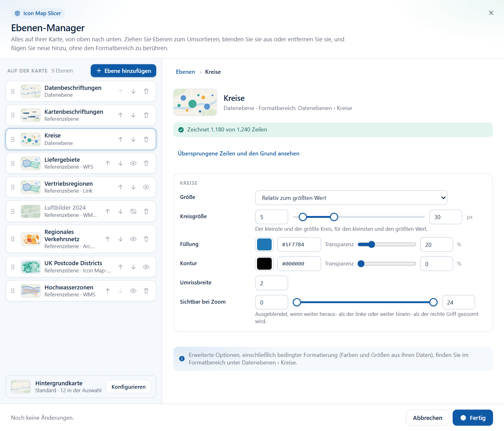Click Sichtbar bei Zoom left slider handle
This screenshot has width=504, height=431.
[x=297, y=302]
